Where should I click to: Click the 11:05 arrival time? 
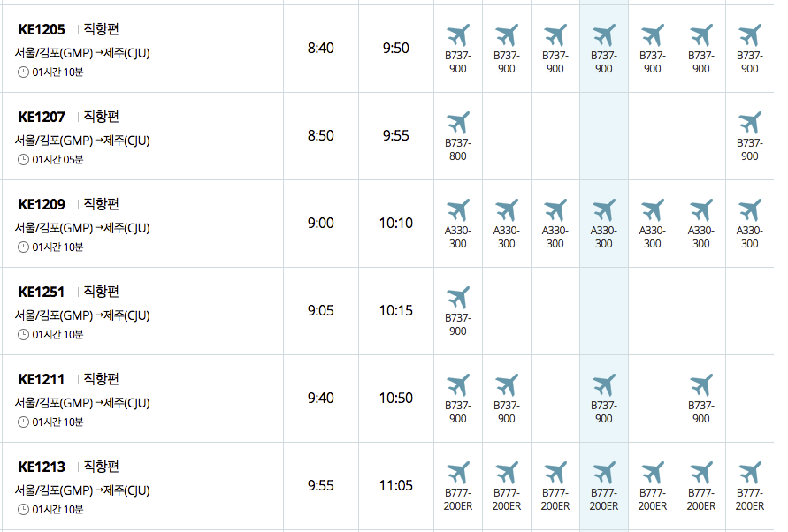pos(396,485)
